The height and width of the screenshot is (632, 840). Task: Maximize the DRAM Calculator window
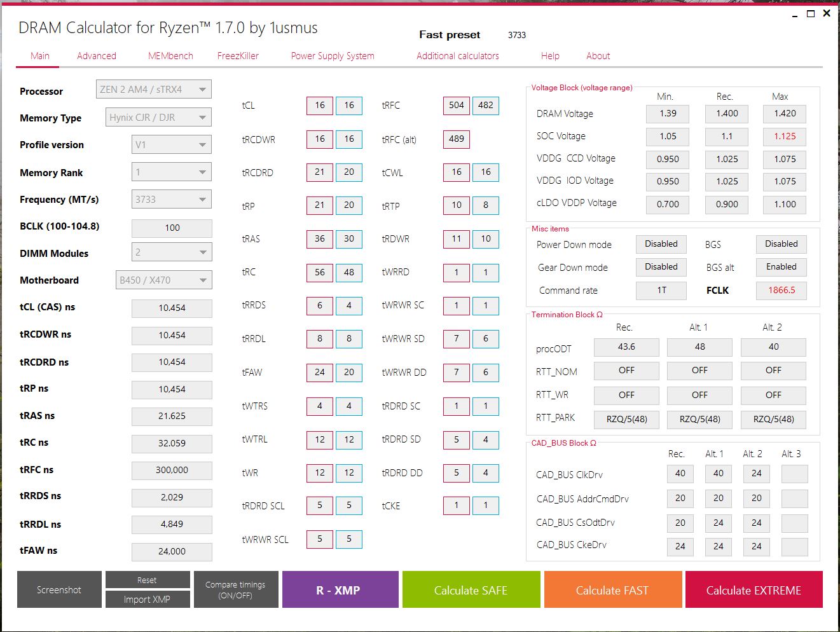tap(811, 13)
